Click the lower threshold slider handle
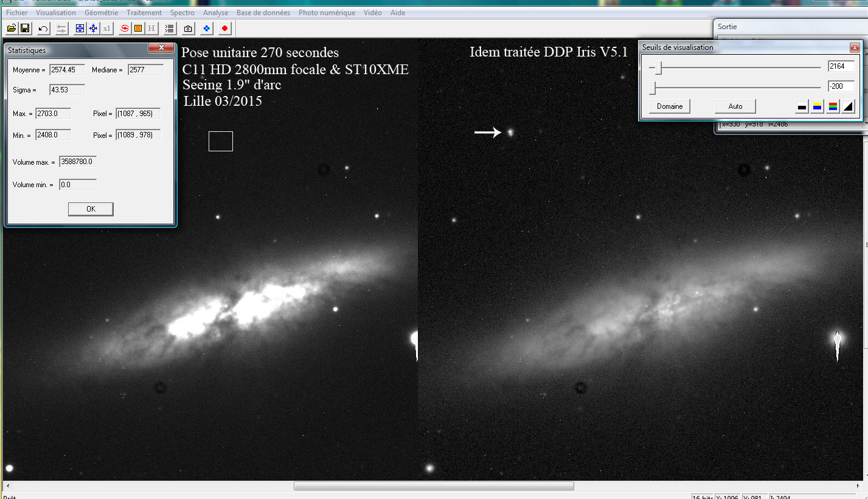This screenshot has height=499, width=868. click(653, 89)
